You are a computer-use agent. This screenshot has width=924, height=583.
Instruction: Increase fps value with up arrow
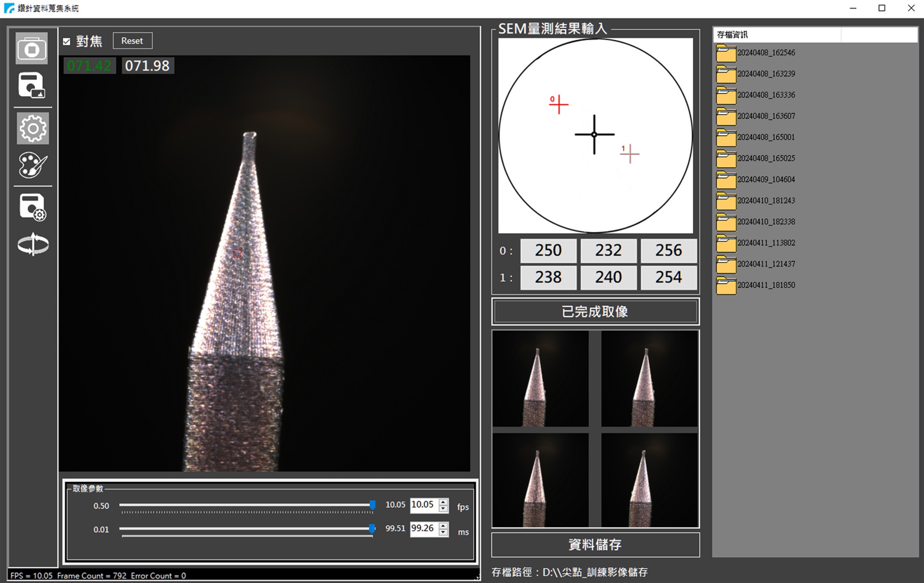444,502
